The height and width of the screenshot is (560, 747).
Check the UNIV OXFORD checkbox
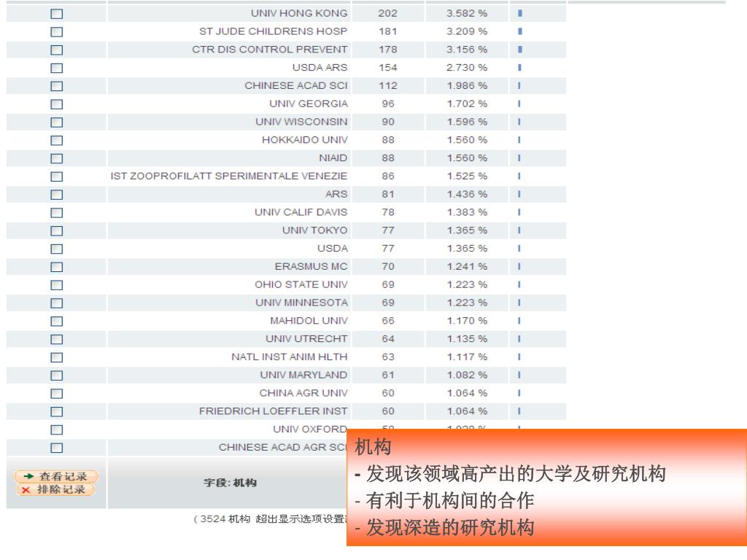57,430
